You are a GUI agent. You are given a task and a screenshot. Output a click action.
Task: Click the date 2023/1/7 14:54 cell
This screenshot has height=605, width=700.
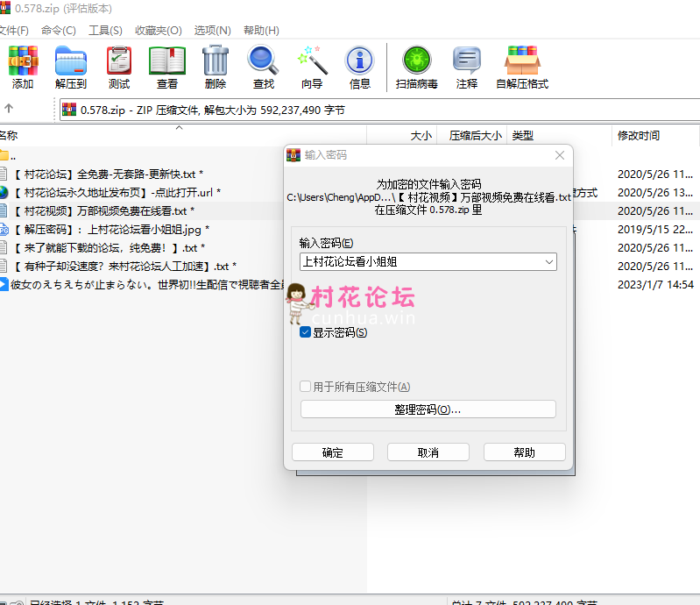coord(655,285)
